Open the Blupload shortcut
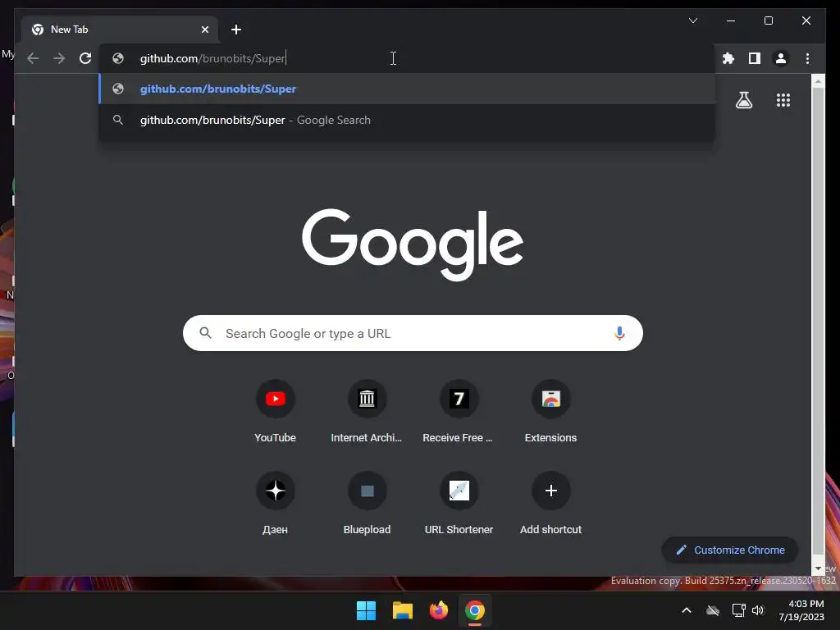This screenshot has width=840, height=630. coord(367,503)
